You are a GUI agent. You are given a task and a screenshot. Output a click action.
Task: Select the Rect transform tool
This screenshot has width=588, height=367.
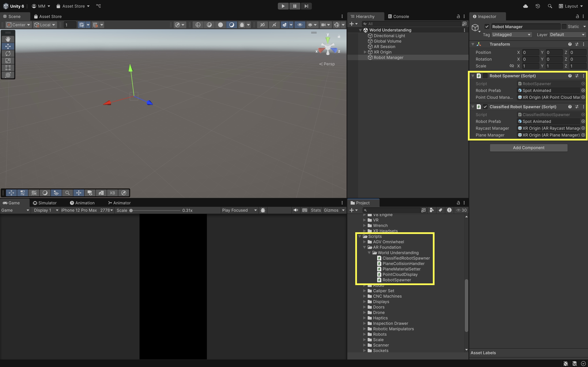[8, 68]
